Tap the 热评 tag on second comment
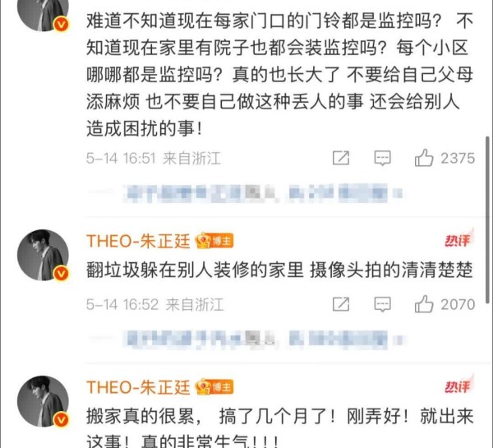 tap(458, 239)
